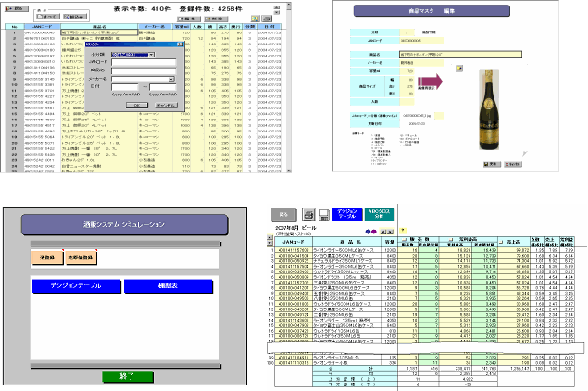Click the 商品名 input in filter dialog
The height and width of the screenshot is (391, 588).
click(x=144, y=70)
